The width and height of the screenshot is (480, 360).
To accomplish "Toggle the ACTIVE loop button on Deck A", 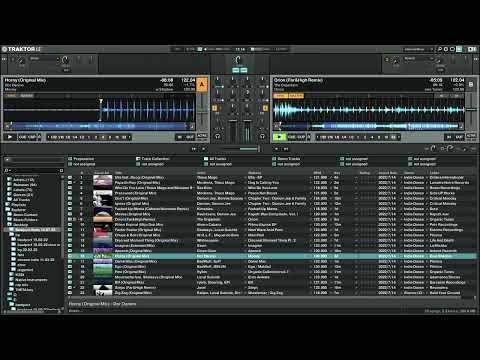I will [x=202, y=136].
